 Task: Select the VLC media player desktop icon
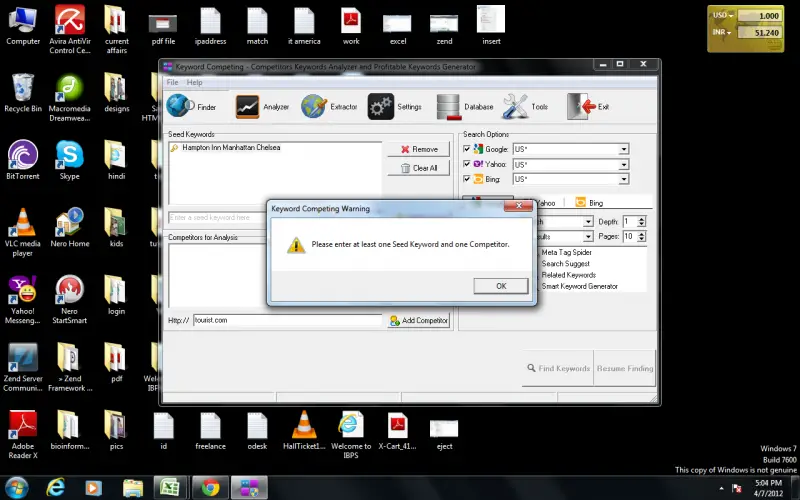tap(22, 233)
